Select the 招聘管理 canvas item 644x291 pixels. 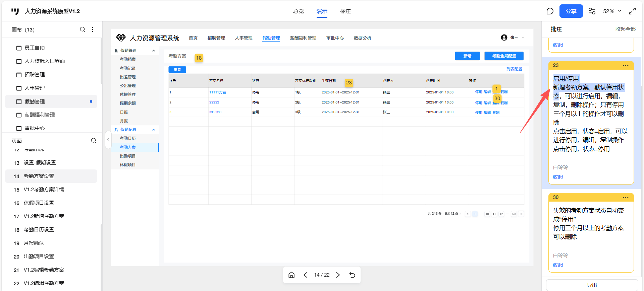35,75
